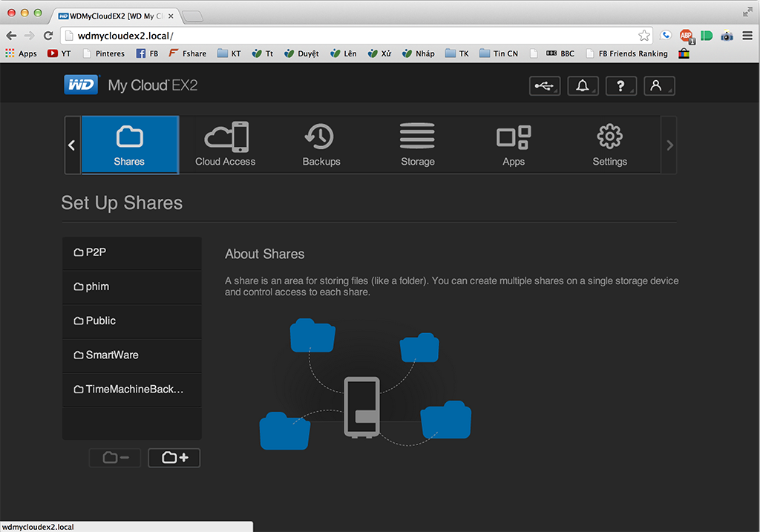Open the Settings tab
The height and width of the screenshot is (532, 760).
(x=610, y=145)
